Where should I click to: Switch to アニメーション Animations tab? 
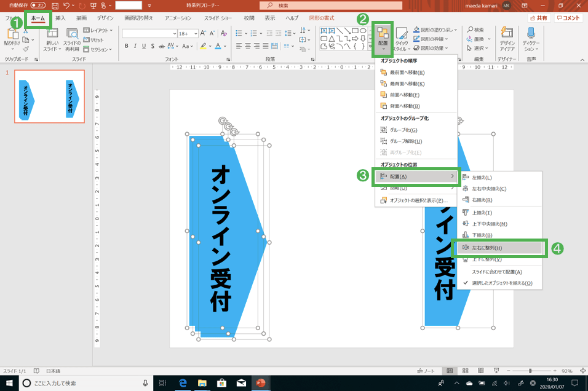[x=178, y=18]
